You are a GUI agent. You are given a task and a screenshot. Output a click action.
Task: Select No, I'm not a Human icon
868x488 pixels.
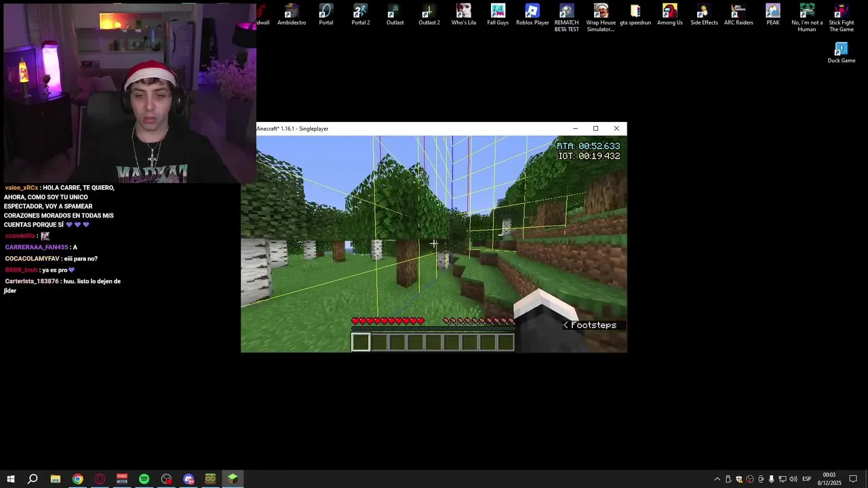[807, 18]
